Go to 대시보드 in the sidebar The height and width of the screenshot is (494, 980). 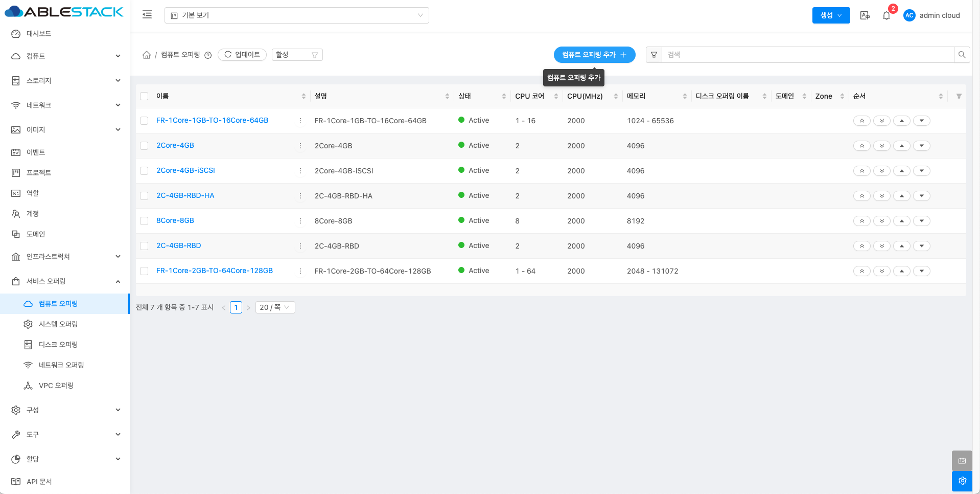pyautogui.click(x=39, y=34)
